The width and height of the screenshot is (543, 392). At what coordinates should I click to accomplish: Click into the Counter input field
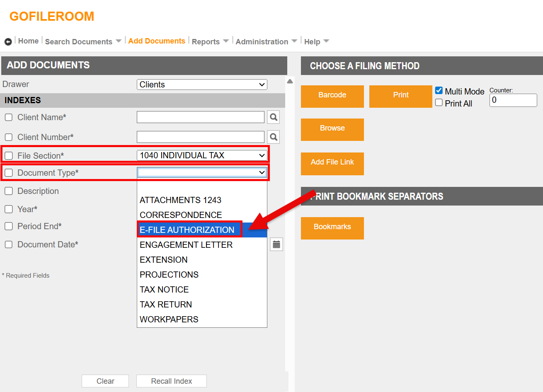coord(513,100)
